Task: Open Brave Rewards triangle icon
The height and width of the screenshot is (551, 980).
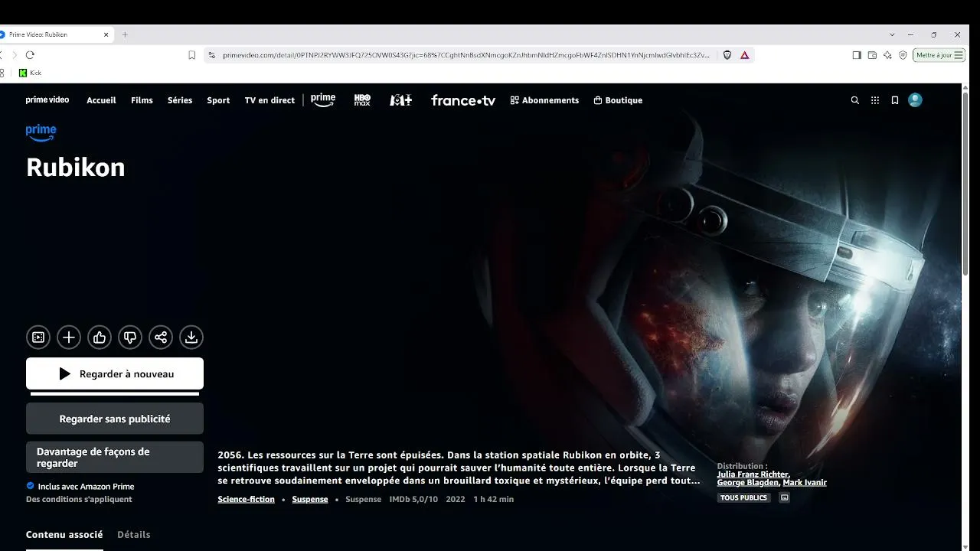Action: (744, 55)
